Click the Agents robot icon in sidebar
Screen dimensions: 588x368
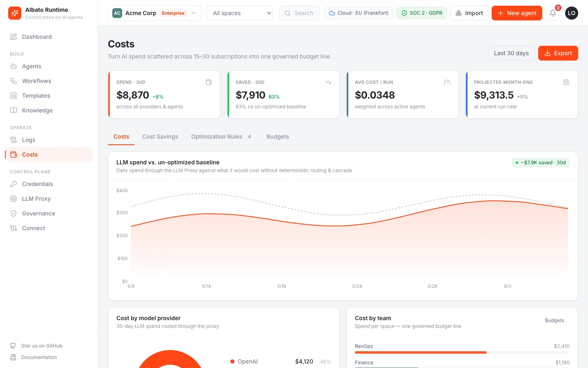pyautogui.click(x=13, y=66)
